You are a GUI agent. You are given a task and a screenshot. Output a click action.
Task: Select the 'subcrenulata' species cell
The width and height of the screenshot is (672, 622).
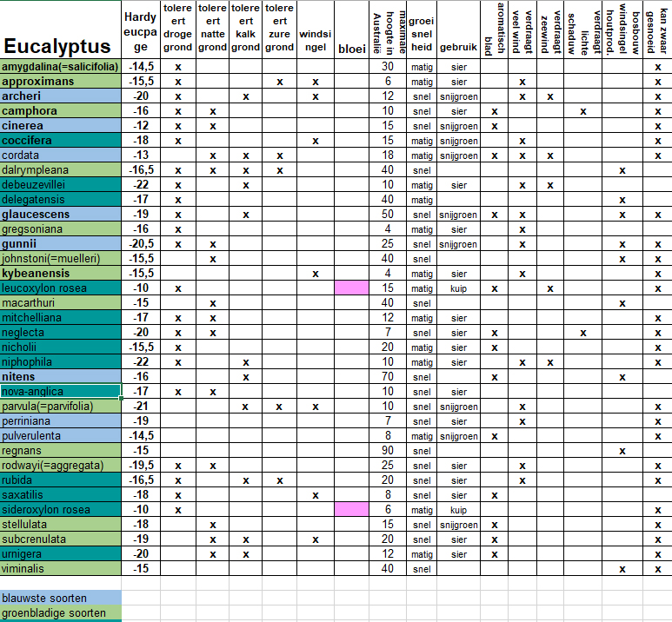click(61, 539)
